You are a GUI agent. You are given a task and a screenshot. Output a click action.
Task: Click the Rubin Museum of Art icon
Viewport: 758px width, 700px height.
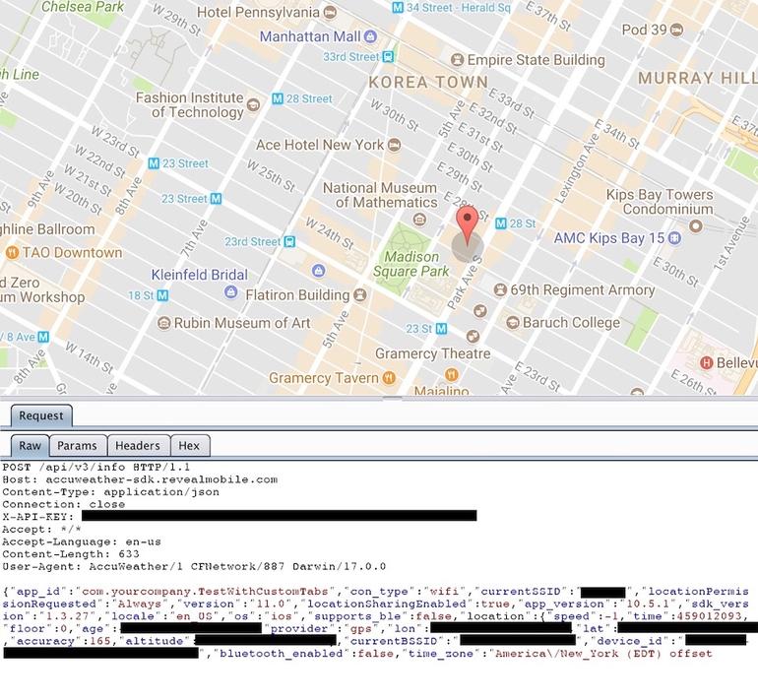164,323
